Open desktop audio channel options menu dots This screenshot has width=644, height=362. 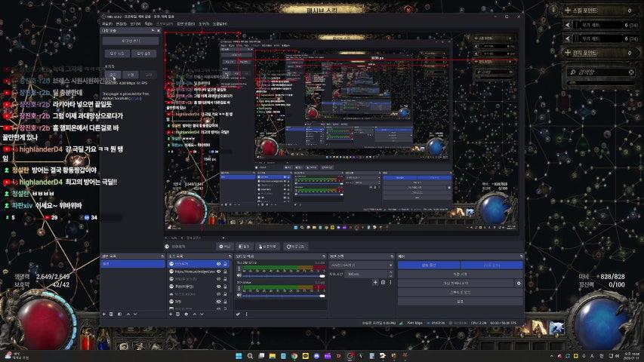tap(239, 268)
